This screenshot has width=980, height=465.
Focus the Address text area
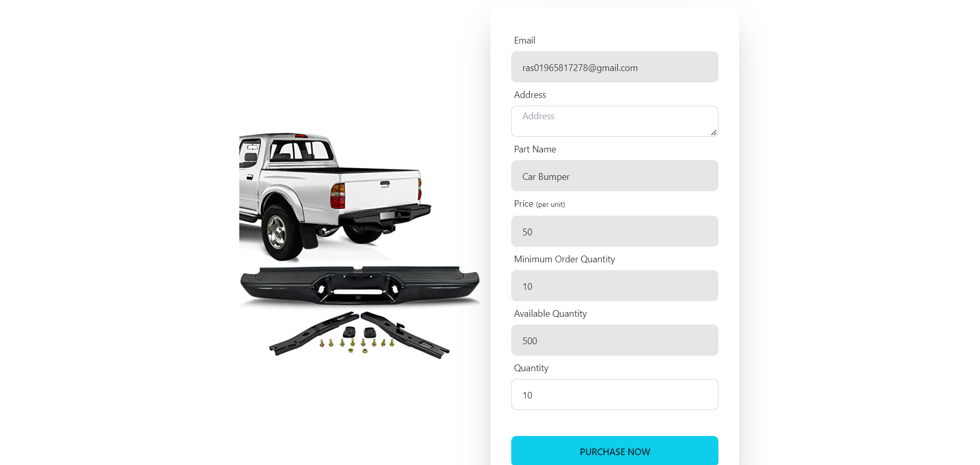(614, 121)
